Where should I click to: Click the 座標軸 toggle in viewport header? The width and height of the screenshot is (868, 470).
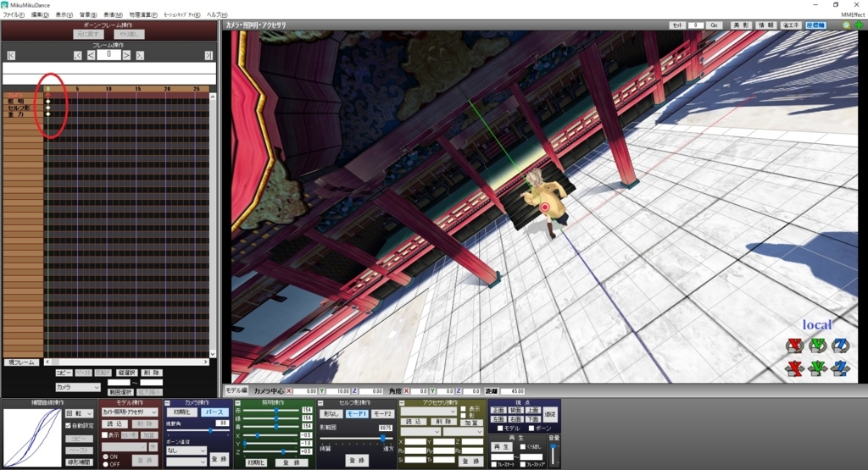815,25
